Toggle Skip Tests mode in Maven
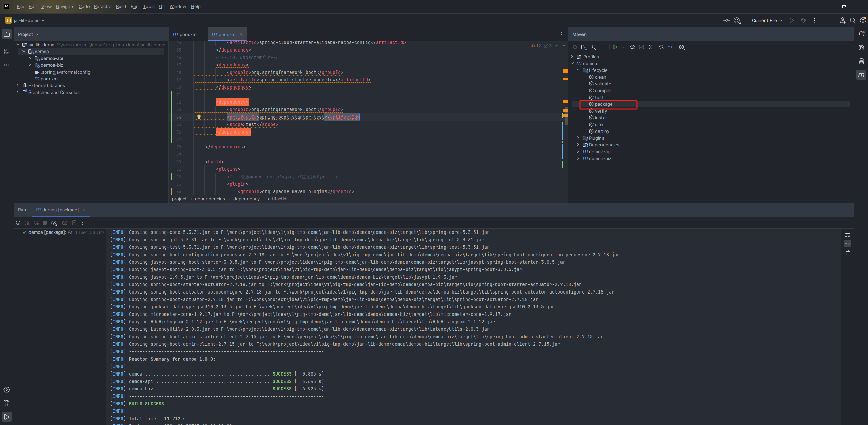This screenshot has height=425, width=868. coord(642,47)
